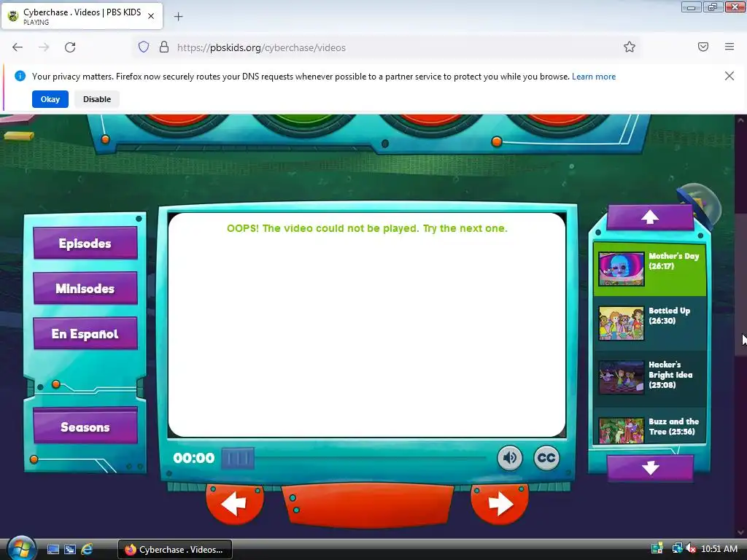Go back with the browser back arrow

pyautogui.click(x=18, y=47)
